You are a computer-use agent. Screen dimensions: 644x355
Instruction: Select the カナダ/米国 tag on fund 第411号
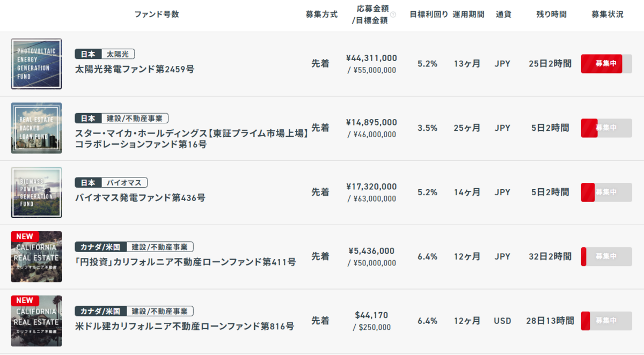(101, 247)
